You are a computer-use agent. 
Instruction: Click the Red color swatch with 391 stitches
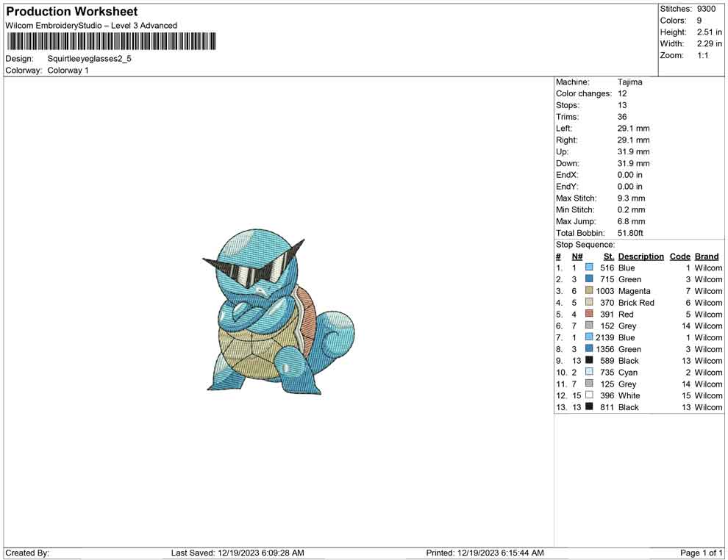[589, 314]
